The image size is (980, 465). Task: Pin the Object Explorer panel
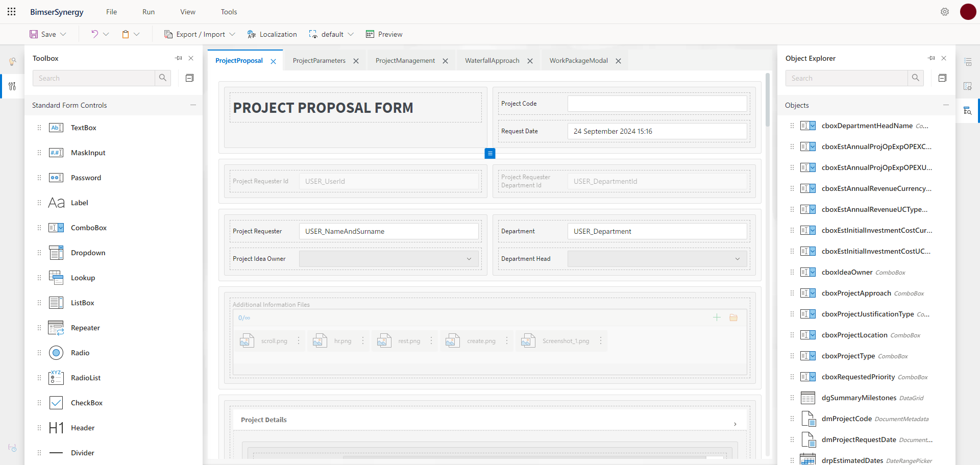click(930, 58)
